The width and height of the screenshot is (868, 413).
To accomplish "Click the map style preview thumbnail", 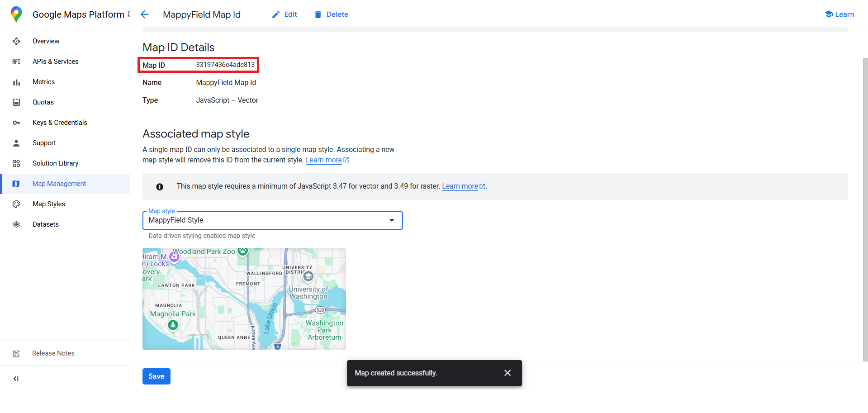I will point(244,299).
